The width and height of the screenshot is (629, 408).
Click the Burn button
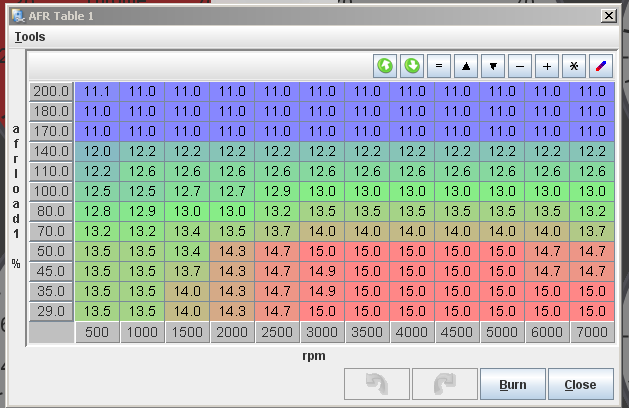coord(512,384)
